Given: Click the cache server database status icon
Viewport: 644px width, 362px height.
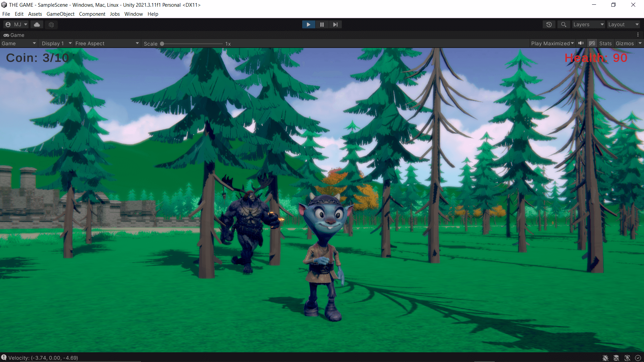Looking at the screenshot, I should click(x=616, y=358).
